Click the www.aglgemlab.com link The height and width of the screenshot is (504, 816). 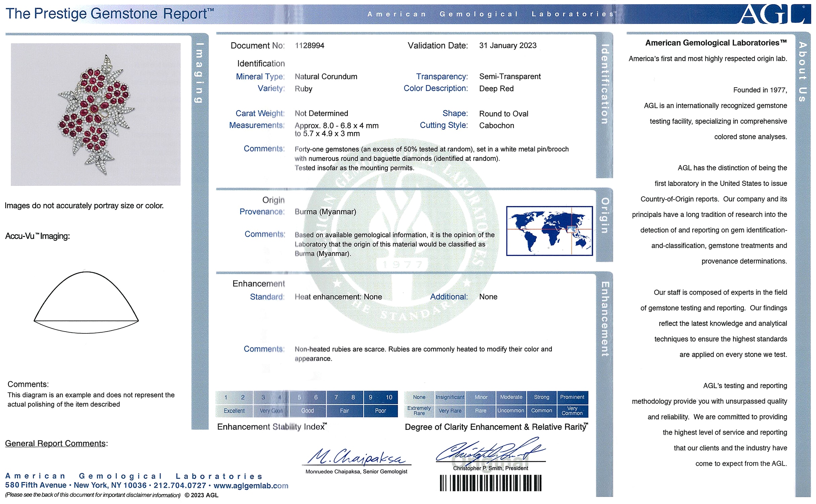(251, 486)
